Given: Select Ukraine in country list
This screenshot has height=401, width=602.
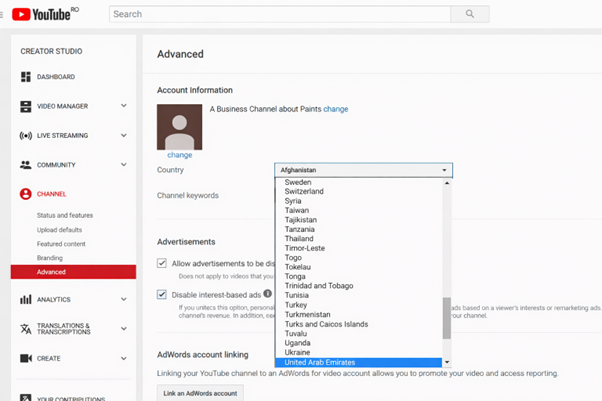Looking at the screenshot, I should click(359, 352).
